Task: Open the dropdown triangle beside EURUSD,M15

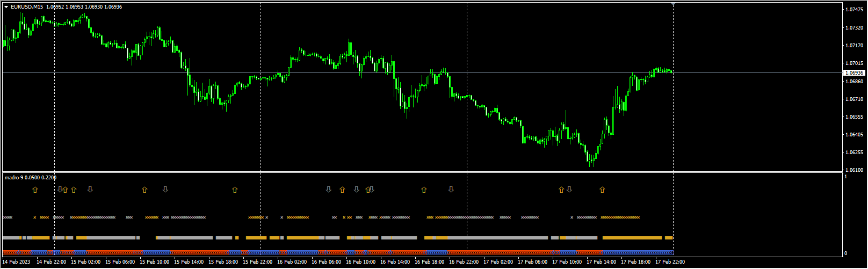Action: click(x=6, y=7)
